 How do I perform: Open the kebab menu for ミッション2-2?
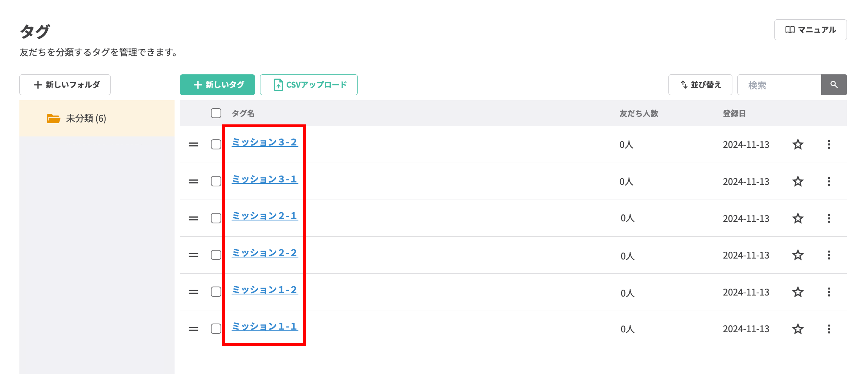[x=829, y=255]
